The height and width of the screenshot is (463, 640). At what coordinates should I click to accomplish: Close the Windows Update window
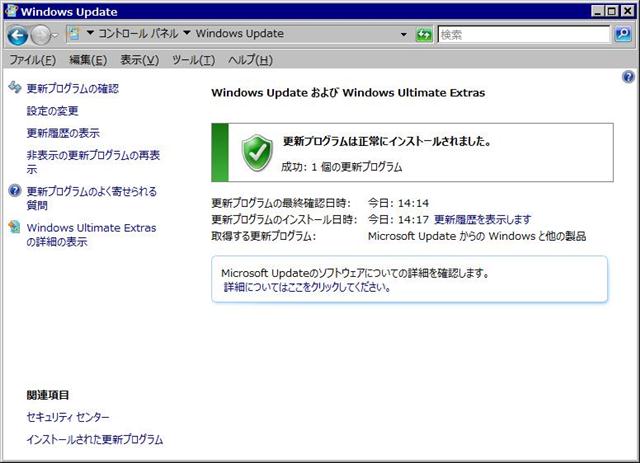(x=627, y=11)
